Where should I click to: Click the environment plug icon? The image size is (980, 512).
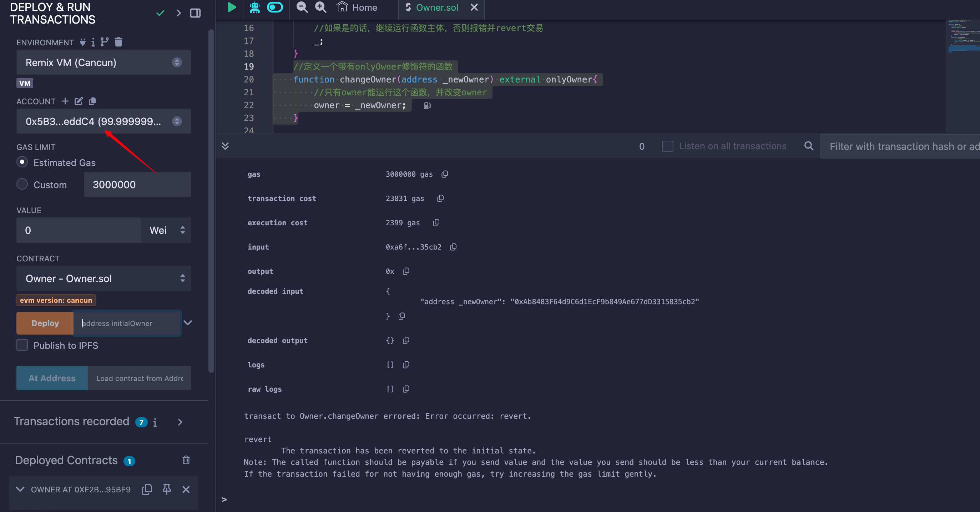pyautogui.click(x=82, y=42)
